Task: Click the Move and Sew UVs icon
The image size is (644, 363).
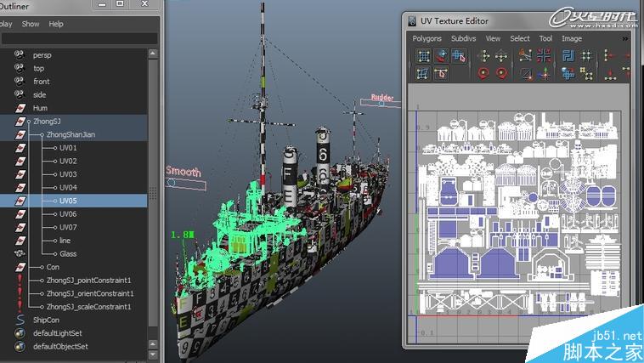Action: coord(544,74)
